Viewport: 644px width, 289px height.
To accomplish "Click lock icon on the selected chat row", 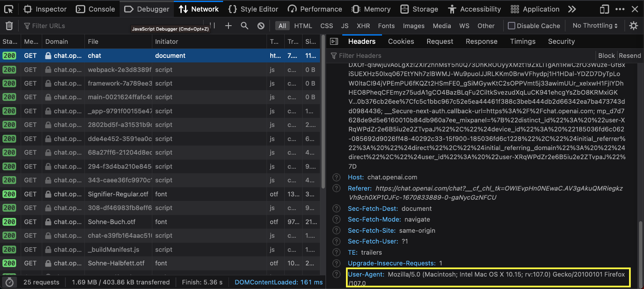I will (48, 56).
